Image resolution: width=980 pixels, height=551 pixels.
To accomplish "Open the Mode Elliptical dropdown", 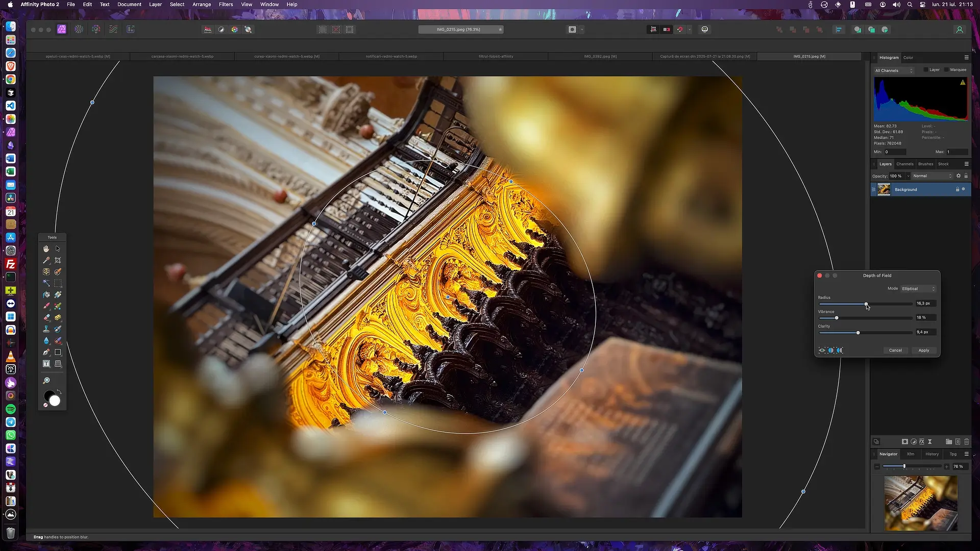I will tap(919, 289).
